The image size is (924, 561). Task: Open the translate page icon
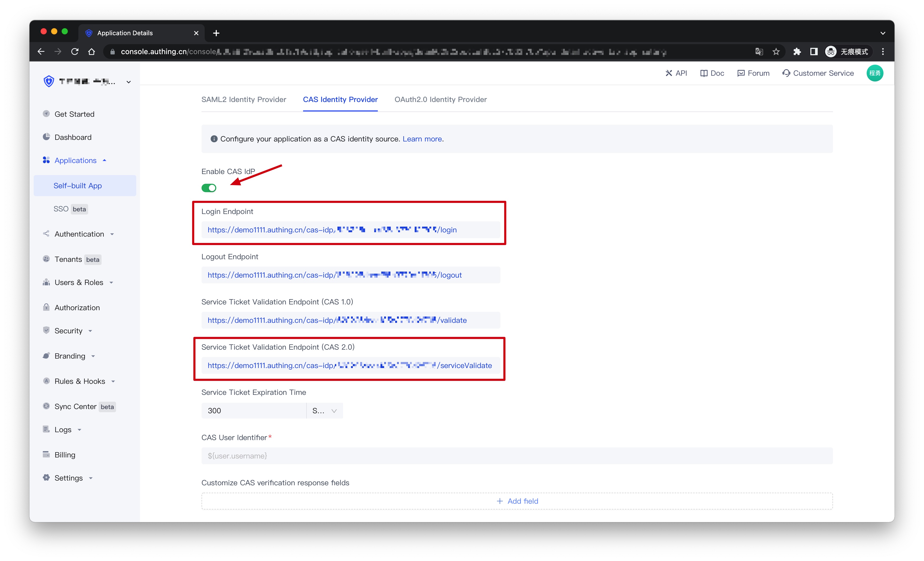coord(759,52)
